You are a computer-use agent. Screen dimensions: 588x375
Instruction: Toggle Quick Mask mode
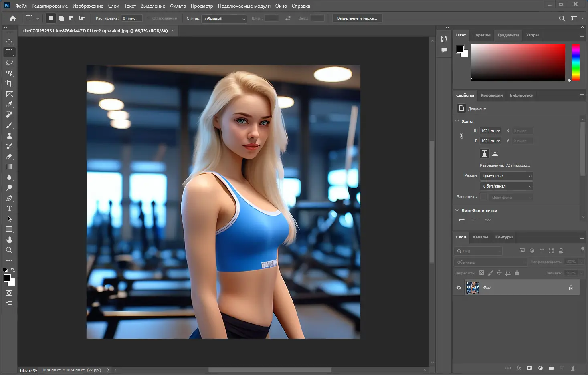(9, 293)
